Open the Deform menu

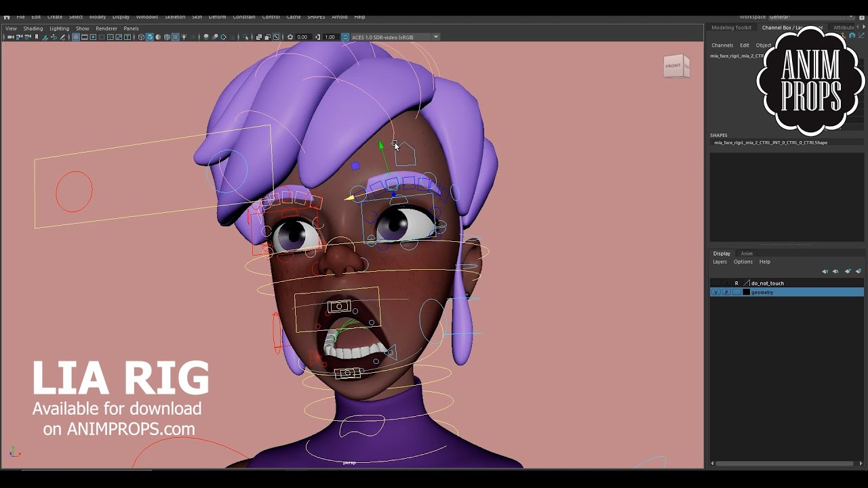point(217,17)
